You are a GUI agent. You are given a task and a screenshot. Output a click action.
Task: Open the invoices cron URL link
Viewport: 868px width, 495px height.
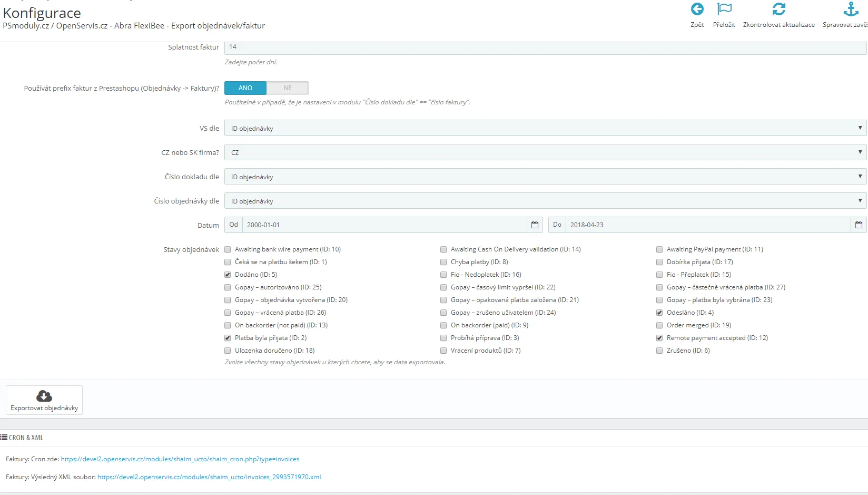coord(180,459)
